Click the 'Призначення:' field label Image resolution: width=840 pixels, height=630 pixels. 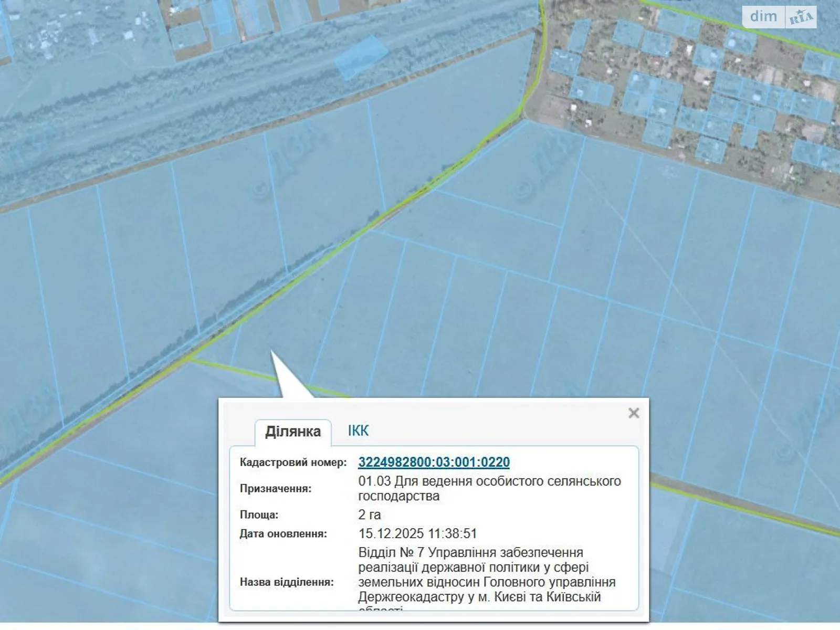[x=275, y=488]
